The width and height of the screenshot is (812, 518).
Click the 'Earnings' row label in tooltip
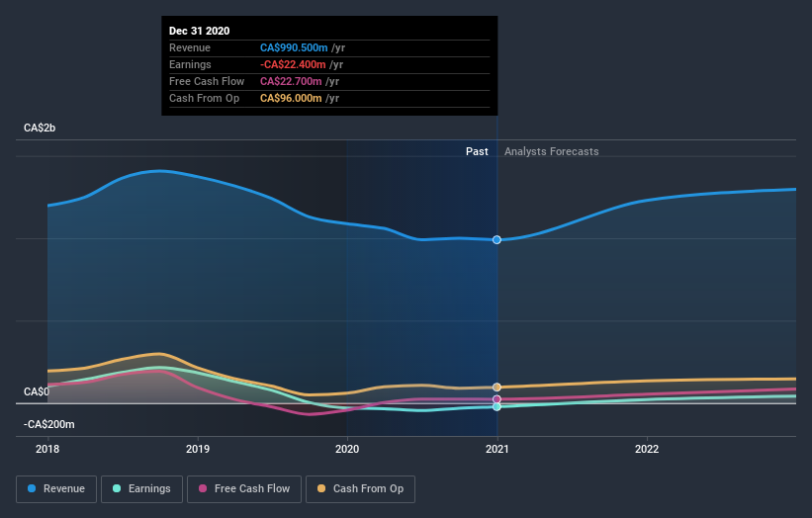click(190, 64)
